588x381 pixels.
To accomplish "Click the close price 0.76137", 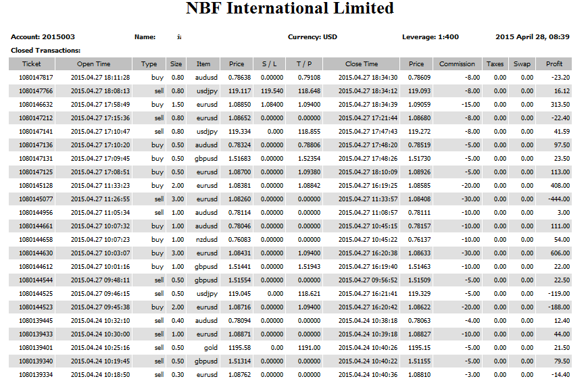I will [x=419, y=239].
